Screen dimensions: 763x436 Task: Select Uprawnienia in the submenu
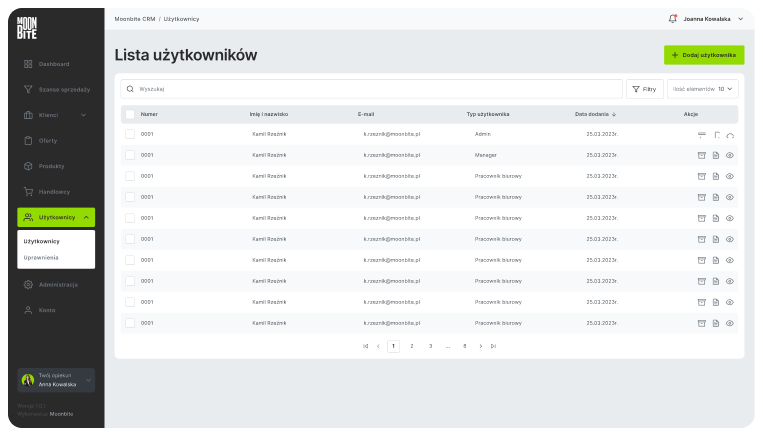pyautogui.click(x=40, y=258)
